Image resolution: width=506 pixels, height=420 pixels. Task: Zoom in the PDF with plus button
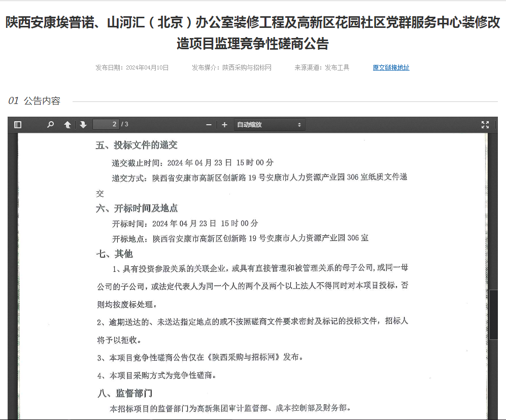pyautogui.click(x=225, y=124)
